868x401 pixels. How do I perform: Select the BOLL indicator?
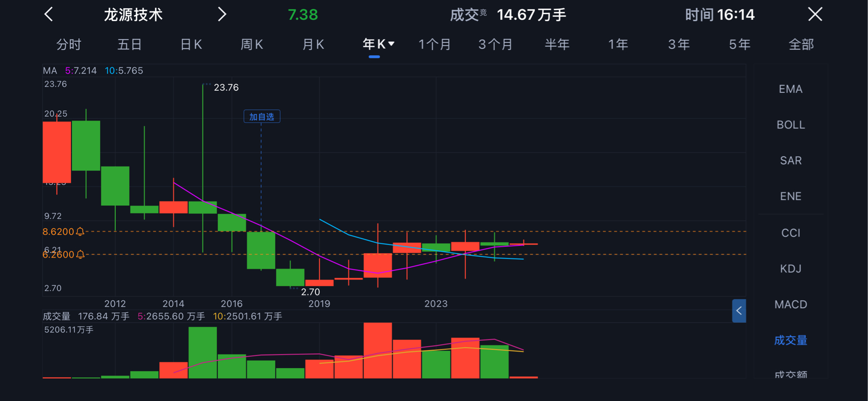point(790,125)
